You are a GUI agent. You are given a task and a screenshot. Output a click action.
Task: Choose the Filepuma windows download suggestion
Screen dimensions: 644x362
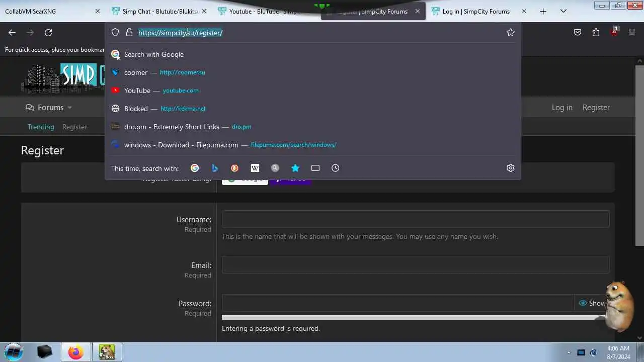tap(313, 145)
